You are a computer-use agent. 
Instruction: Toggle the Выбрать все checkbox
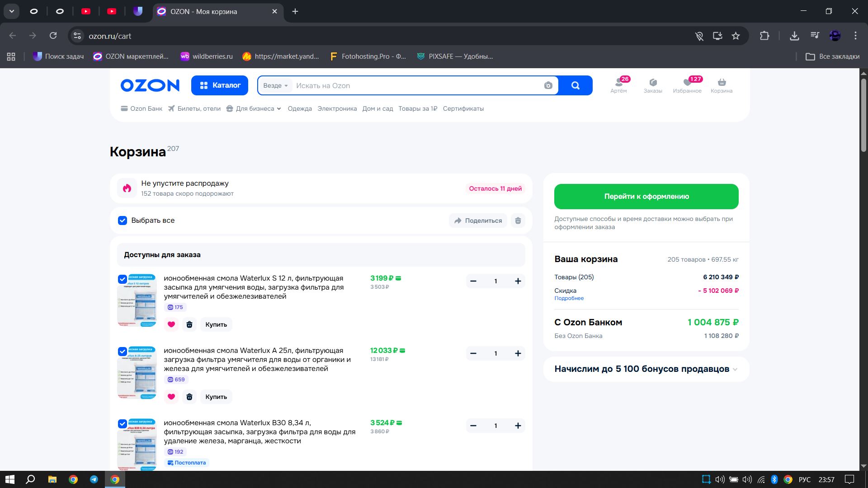click(123, 221)
